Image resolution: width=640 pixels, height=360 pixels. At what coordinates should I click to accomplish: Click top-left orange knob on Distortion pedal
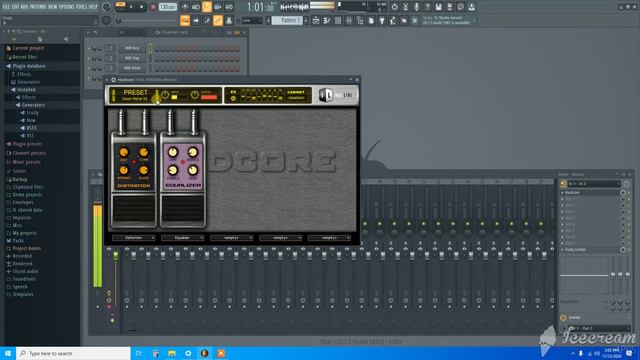pyautogui.click(x=123, y=152)
